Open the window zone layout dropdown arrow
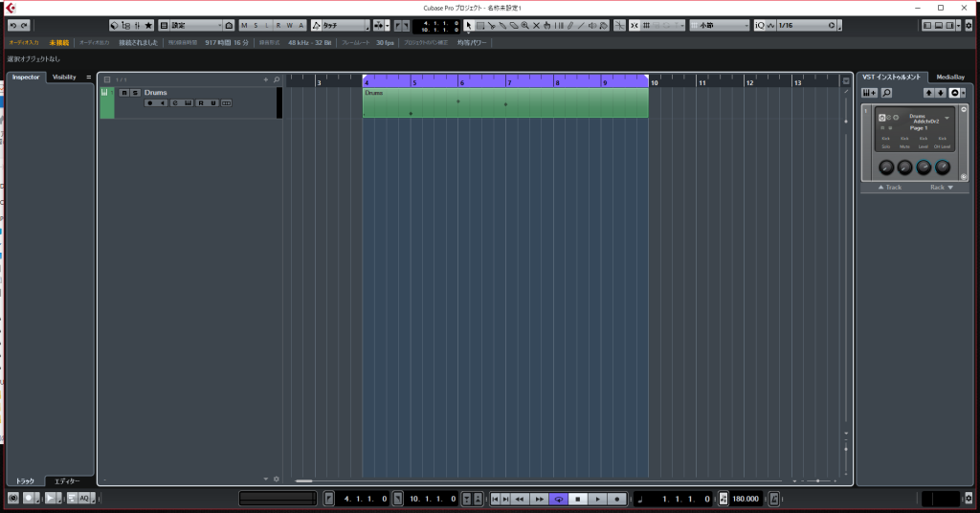 click(x=959, y=26)
